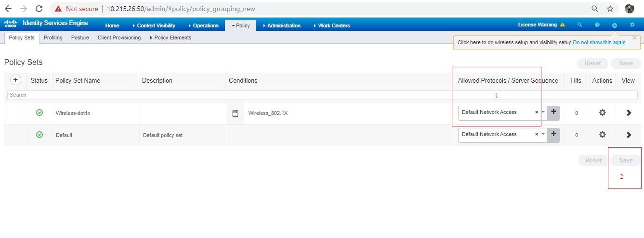Open the Policy menu

tap(240, 25)
